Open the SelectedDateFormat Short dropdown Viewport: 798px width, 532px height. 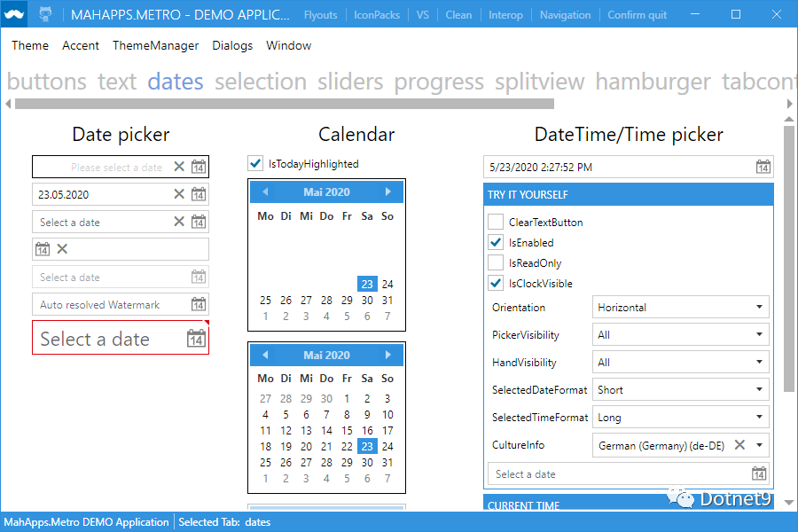(x=680, y=389)
